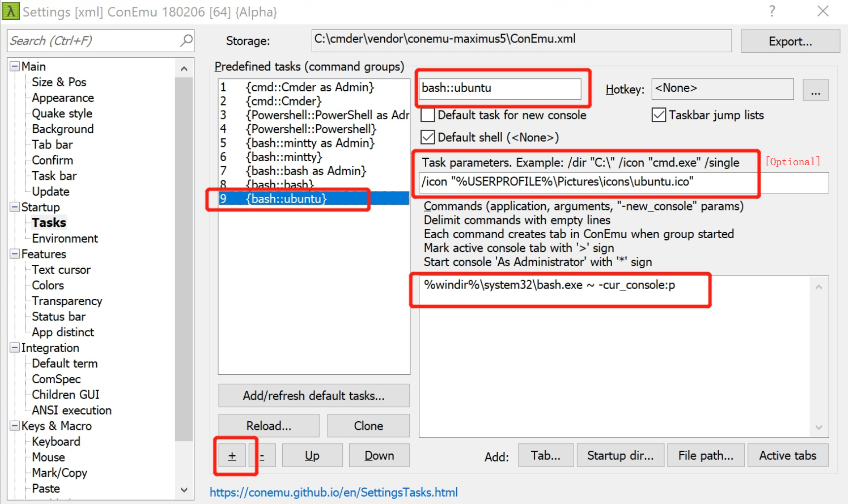The image size is (848, 504).
Task: Open Background settings page
Action: point(63,129)
